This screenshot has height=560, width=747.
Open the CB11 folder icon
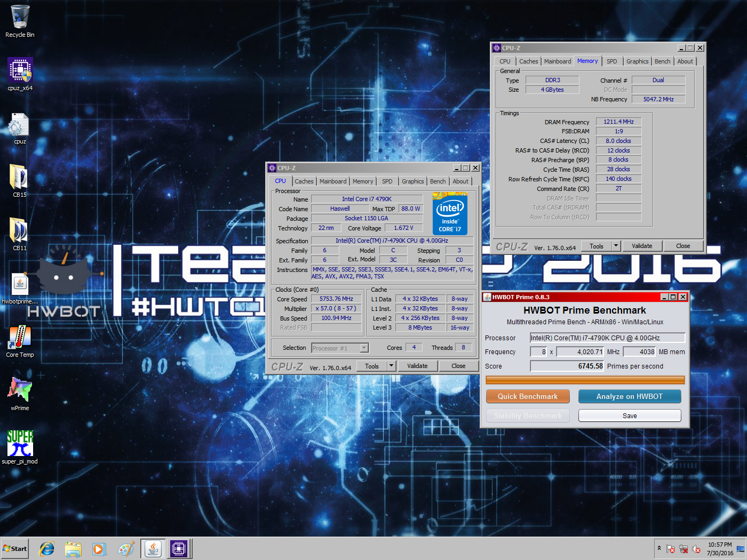[20, 234]
